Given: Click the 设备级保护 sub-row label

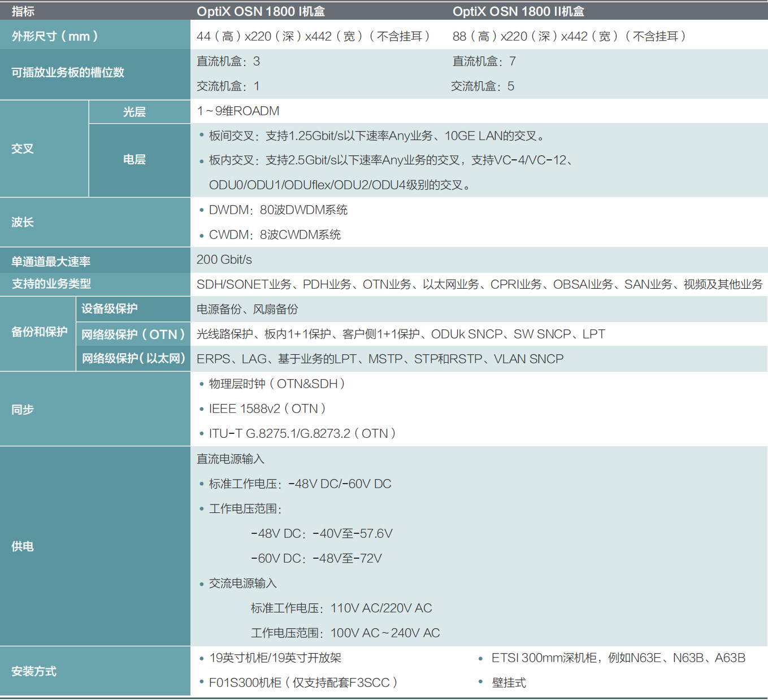Looking at the screenshot, I should pos(110,308).
